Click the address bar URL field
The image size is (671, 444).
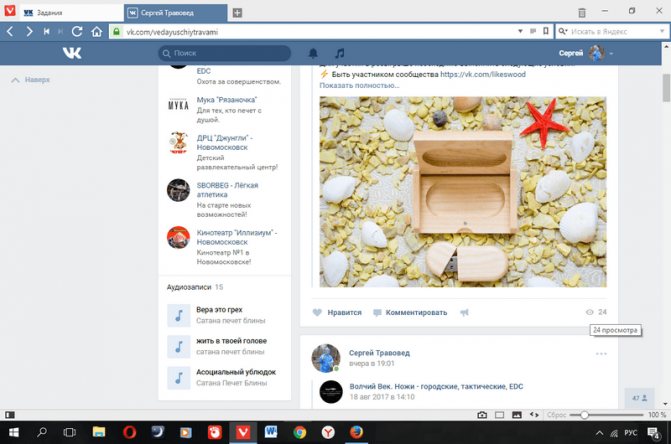(317, 32)
